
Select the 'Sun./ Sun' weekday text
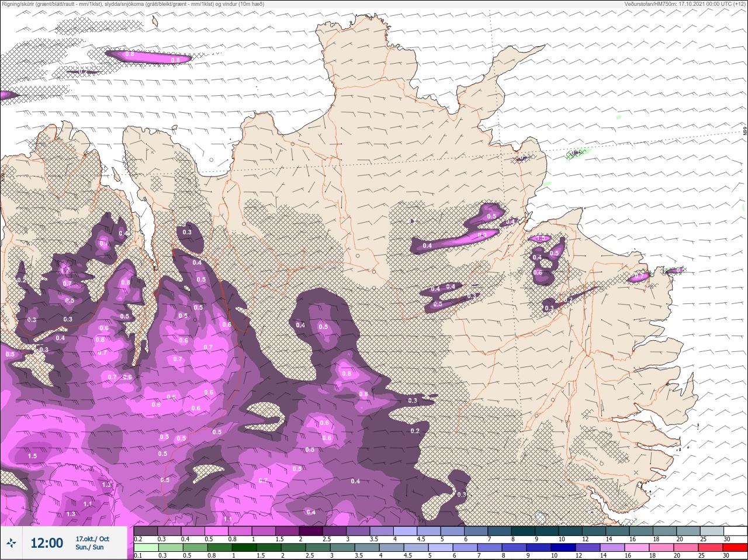90,547
